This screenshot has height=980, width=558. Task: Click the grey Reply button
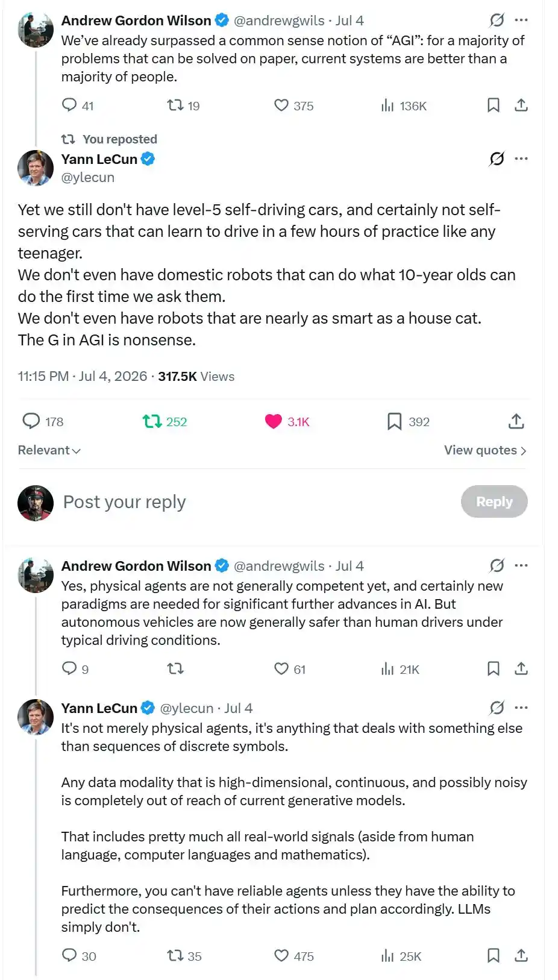pos(494,501)
